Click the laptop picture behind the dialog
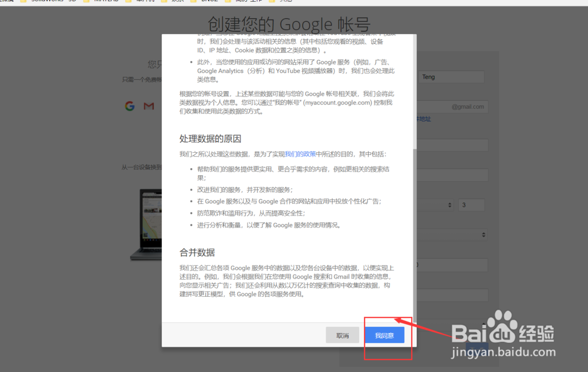The image size is (588, 372). pos(146,224)
